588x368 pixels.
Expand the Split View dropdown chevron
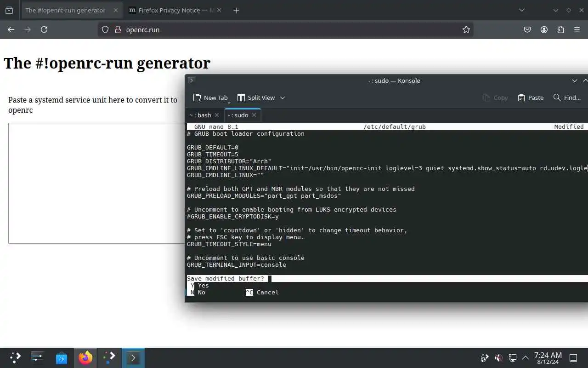pos(283,98)
